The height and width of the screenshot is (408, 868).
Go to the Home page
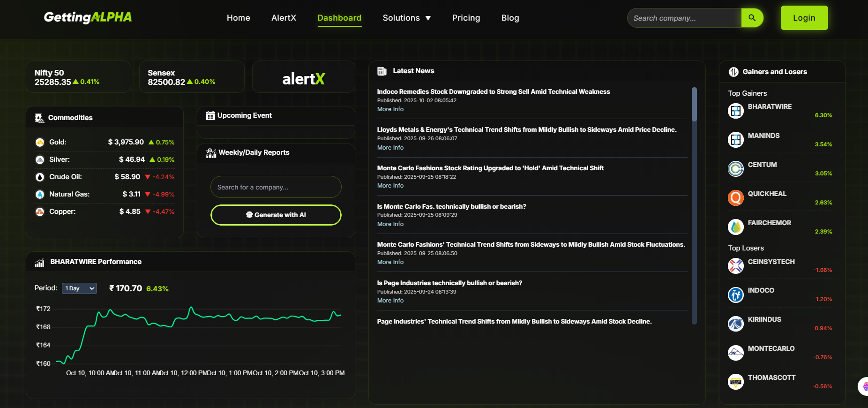coord(239,18)
